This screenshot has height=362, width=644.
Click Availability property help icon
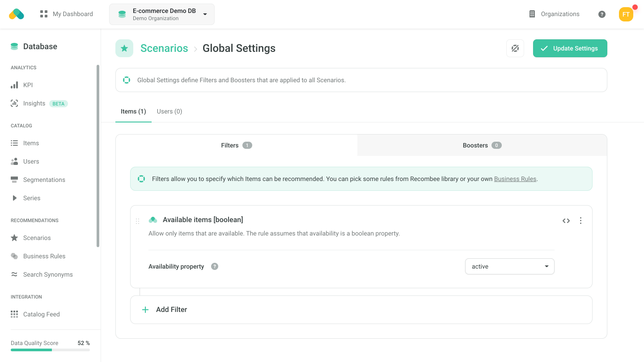coord(215,266)
